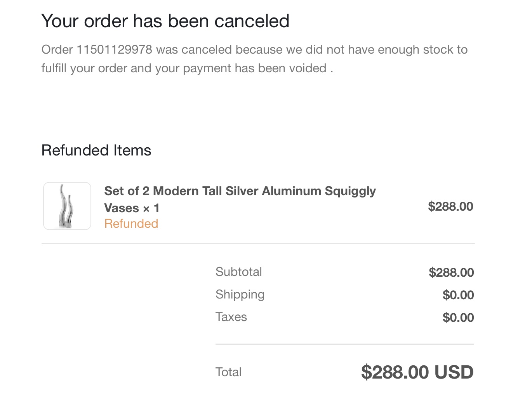532x398 pixels.
Task: Select the order number 11501129978
Action: coord(114,50)
